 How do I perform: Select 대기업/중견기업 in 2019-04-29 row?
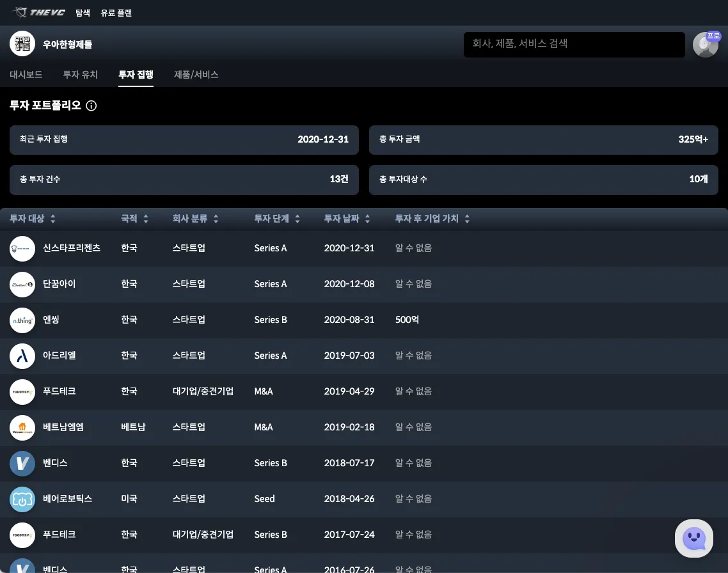click(x=203, y=391)
